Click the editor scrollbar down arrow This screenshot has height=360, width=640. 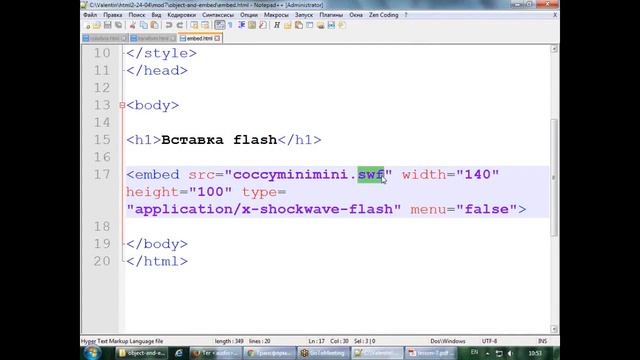554,329
